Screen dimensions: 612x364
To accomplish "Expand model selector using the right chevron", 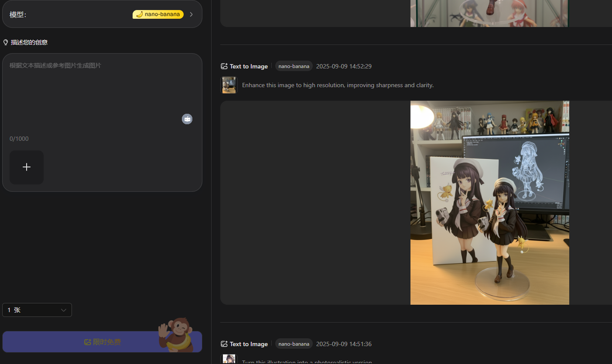I will [191, 14].
